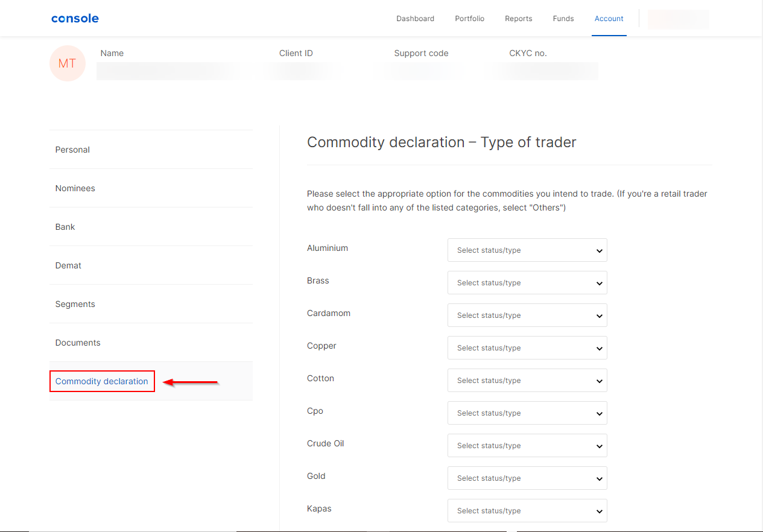This screenshot has width=763, height=532.
Task: Expand the Copper status/type dropdown
Action: tap(527, 348)
